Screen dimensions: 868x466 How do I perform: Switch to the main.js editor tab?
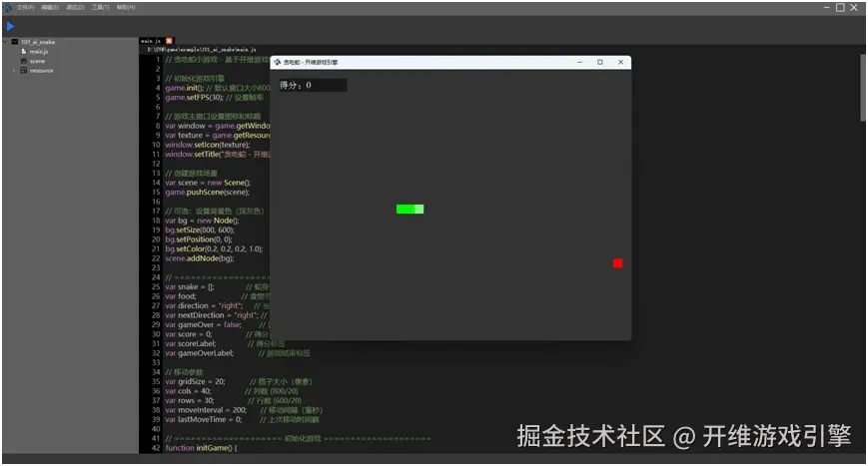pos(150,41)
